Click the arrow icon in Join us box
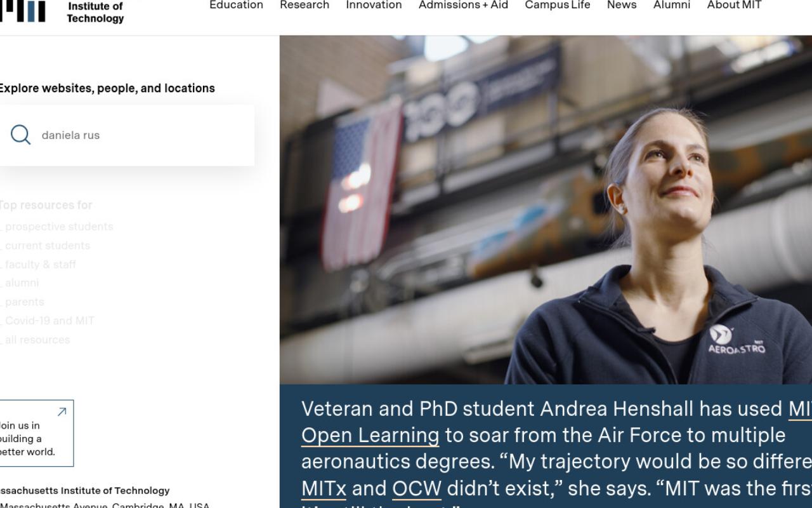812x508 pixels. pyautogui.click(x=62, y=412)
